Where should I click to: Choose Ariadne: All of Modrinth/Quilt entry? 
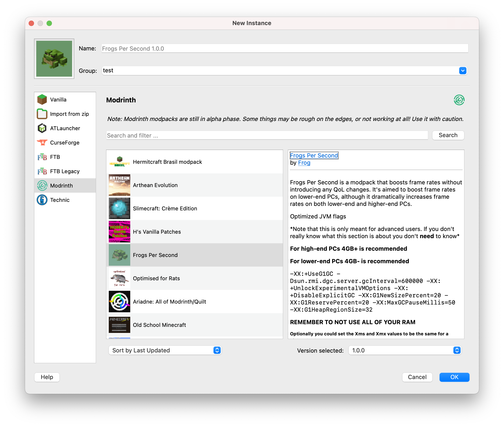[x=169, y=302]
